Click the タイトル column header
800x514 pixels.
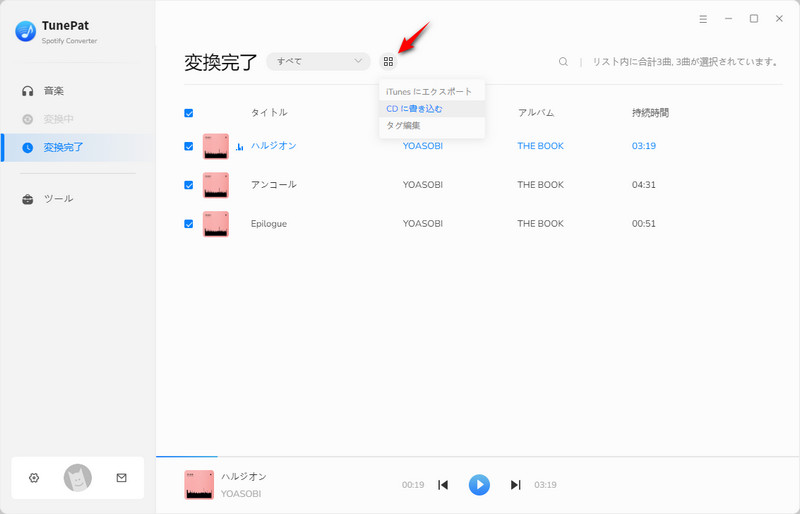coord(269,112)
